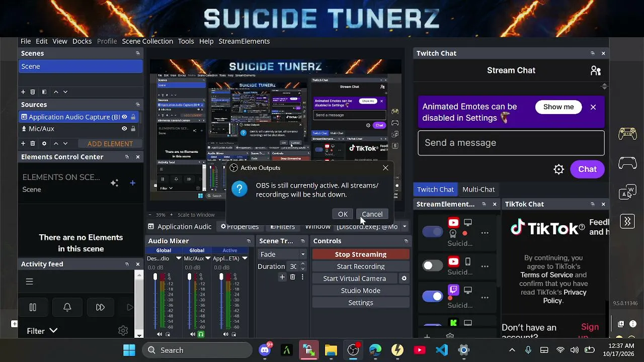Image resolution: width=644 pixels, height=362 pixels.
Task: Pause alerts in the Activity feed
Action: coord(33,307)
